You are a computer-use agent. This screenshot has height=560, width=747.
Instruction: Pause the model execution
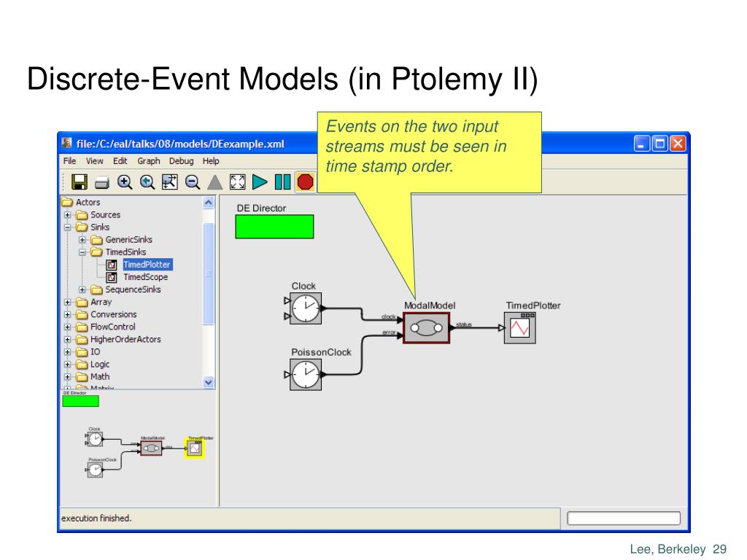[282, 182]
